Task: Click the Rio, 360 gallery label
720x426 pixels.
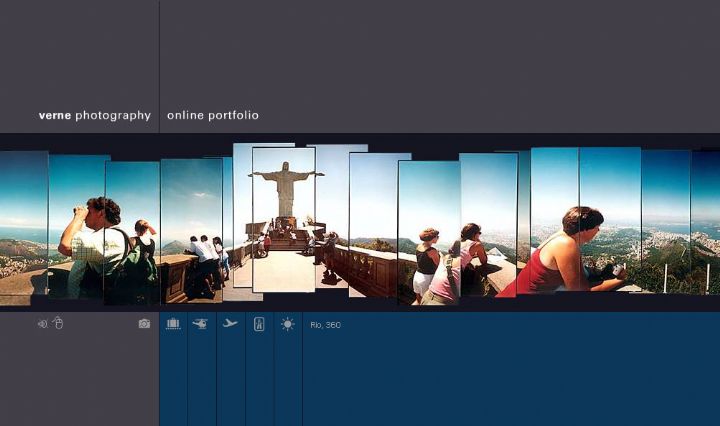Action: (325, 325)
